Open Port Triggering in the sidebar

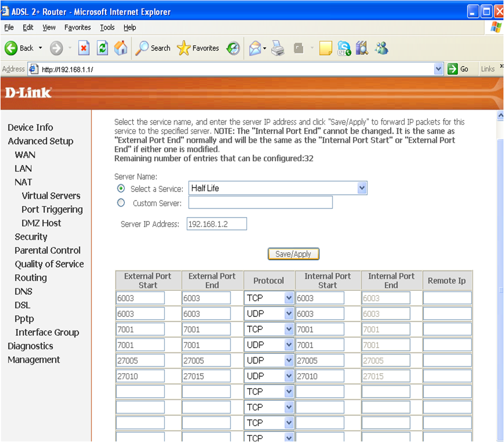(x=52, y=209)
